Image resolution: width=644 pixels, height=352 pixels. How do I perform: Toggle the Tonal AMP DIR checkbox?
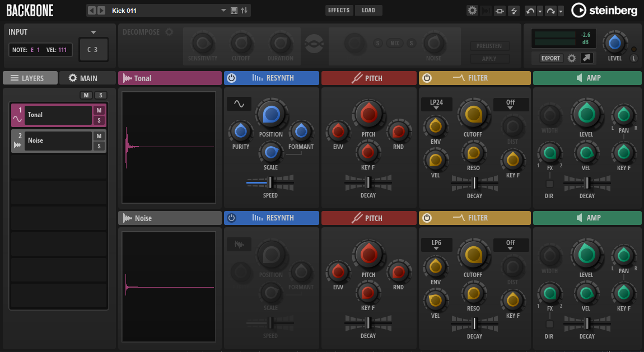(549, 184)
